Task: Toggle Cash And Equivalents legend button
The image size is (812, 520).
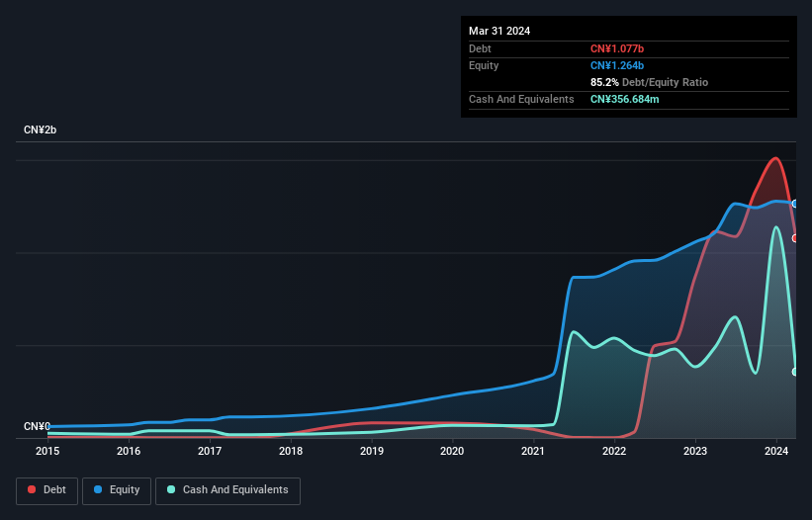Action: (227, 490)
